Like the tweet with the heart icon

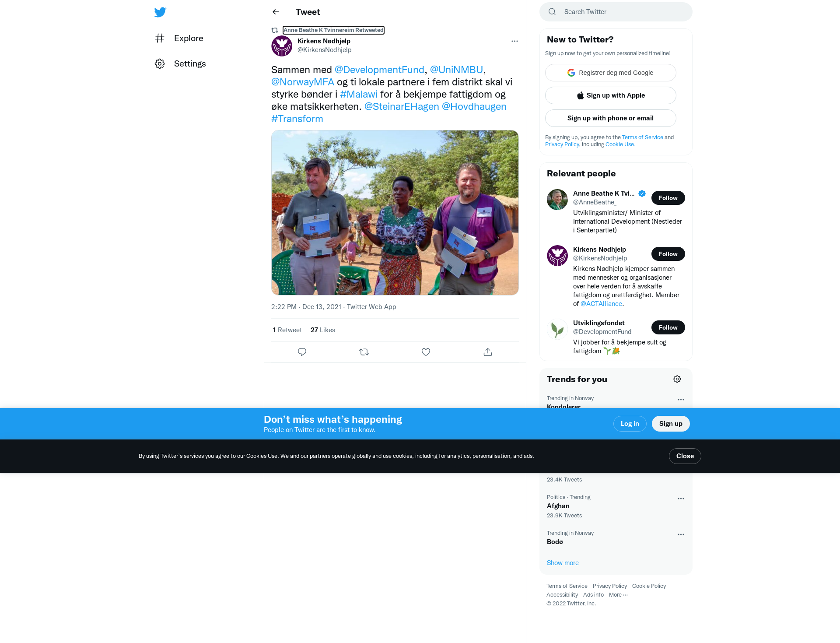point(426,352)
